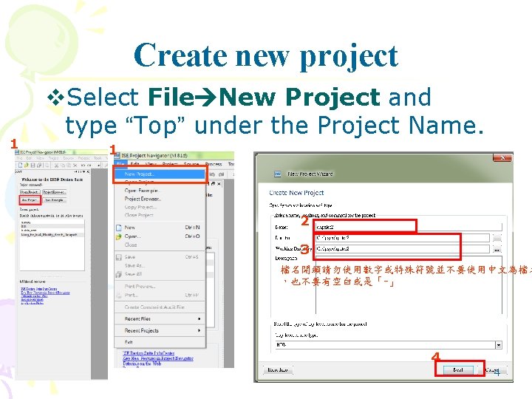Open the View menu in the menu bar
The height and width of the screenshot is (399, 532).
(x=150, y=164)
